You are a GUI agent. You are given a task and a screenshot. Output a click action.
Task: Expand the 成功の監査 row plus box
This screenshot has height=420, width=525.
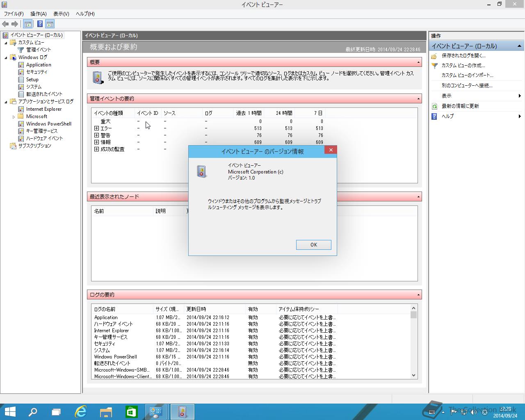96,149
